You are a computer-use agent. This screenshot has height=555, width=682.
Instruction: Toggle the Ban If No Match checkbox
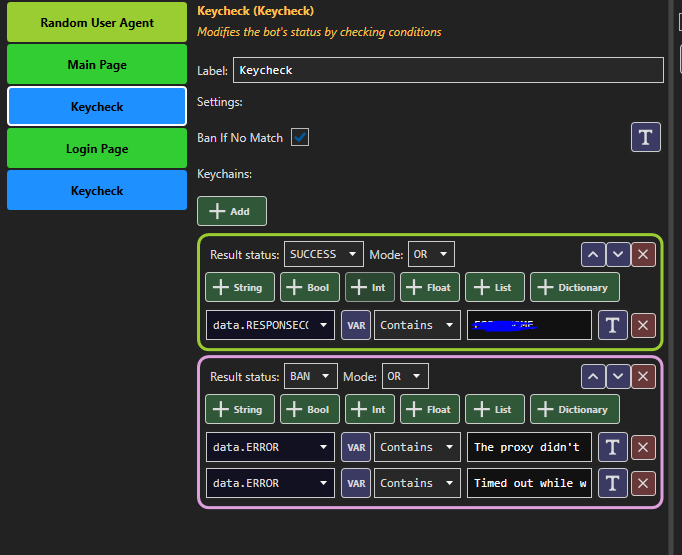pos(300,137)
